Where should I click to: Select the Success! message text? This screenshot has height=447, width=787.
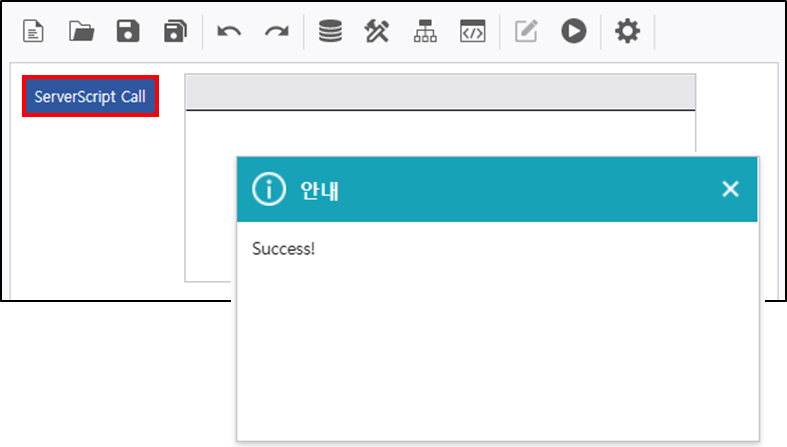coord(284,249)
